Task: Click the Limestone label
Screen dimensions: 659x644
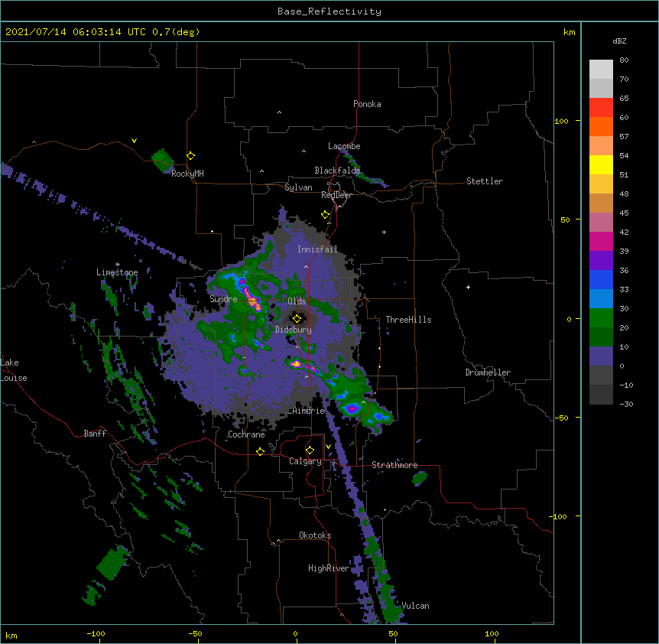Action: tap(117, 272)
